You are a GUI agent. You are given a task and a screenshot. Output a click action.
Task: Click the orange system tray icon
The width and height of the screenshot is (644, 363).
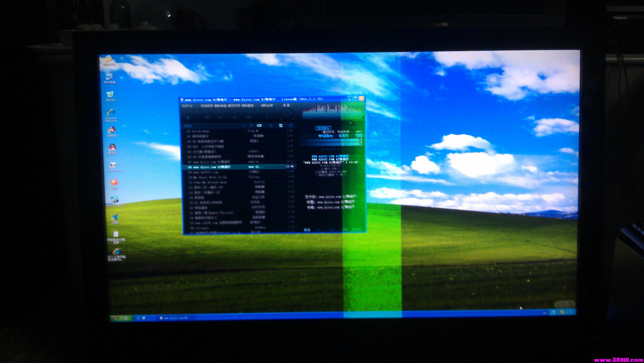point(562,312)
